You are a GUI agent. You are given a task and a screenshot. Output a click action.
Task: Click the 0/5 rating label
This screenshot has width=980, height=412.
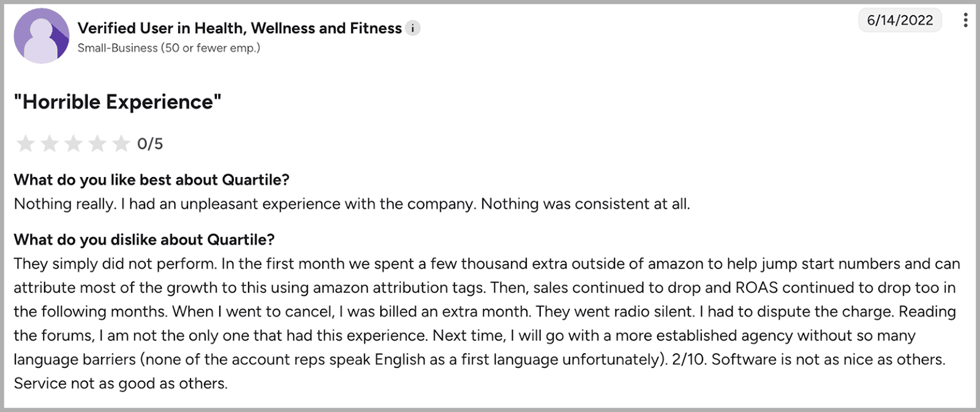coord(149,144)
